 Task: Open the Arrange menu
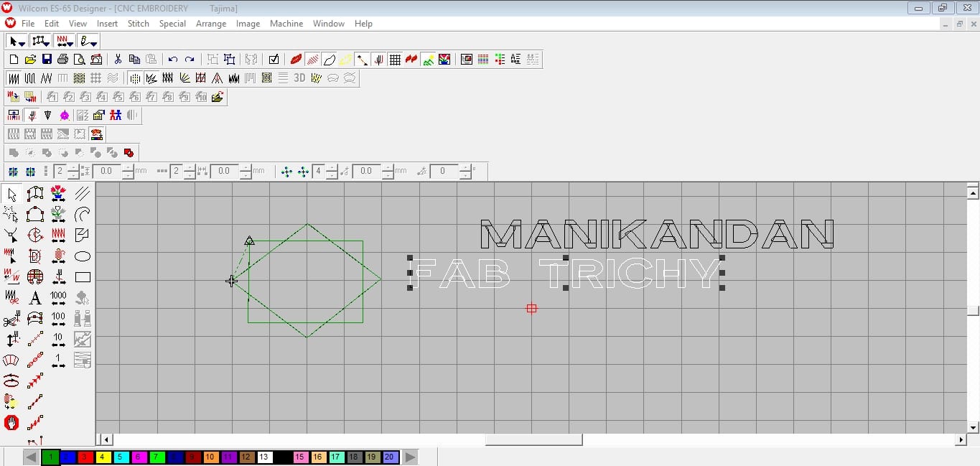click(211, 24)
